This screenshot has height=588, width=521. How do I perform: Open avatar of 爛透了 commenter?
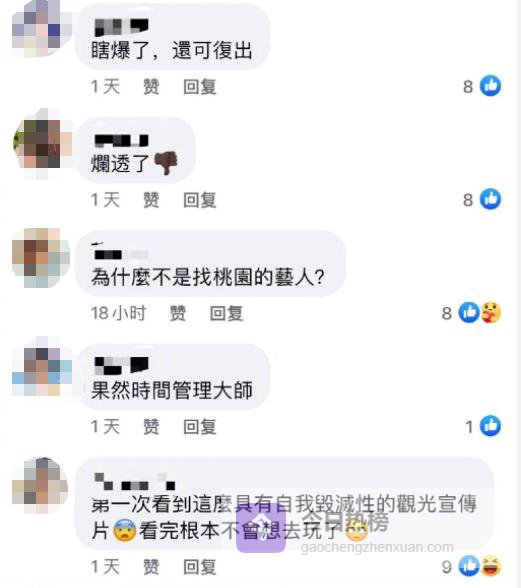pos(42,145)
